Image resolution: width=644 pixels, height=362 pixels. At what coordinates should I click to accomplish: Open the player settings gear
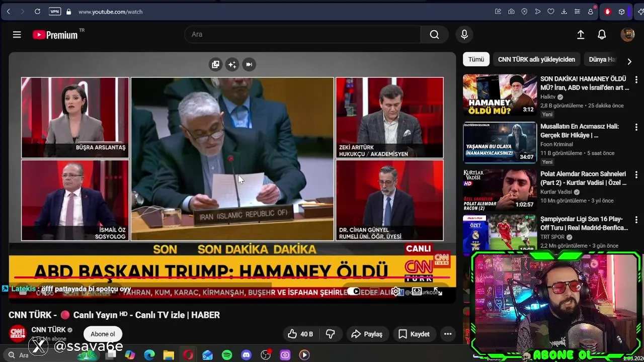click(x=396, y=292)
